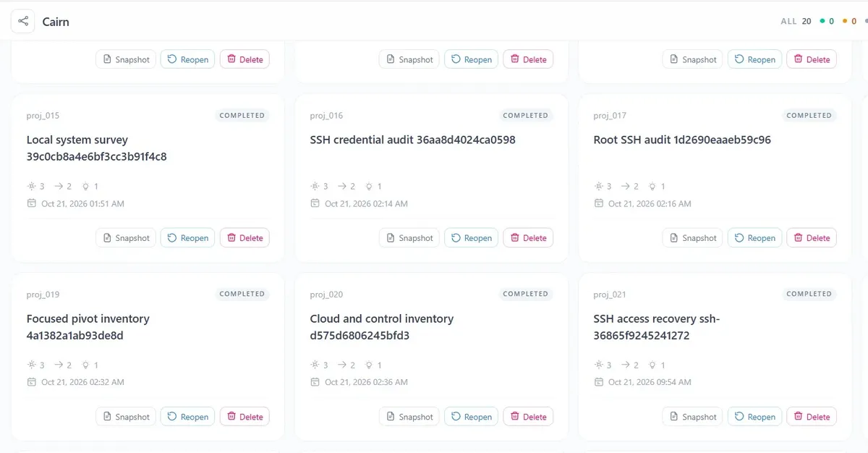This screenshot has width=868, height=453.
Task: Reopen the proj_016 SSH credential audit
Action: click(471, 238)
